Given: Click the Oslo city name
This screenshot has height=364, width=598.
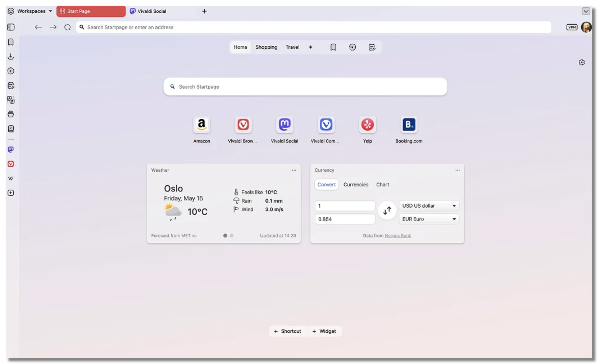Looking at the screenshot, I should (173, 188).
